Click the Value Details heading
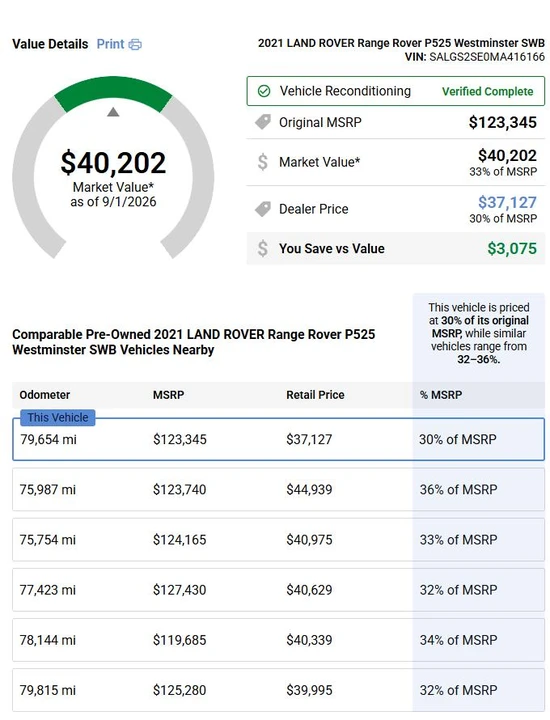This screenshot has width=550, height=720. 50,44
